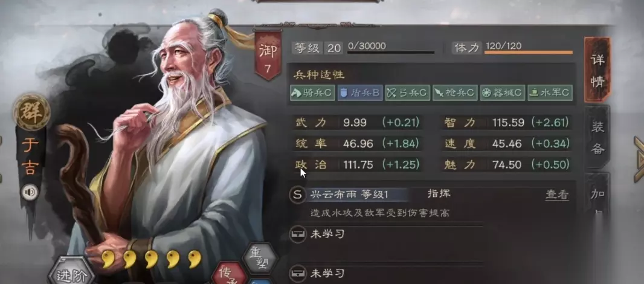
Task: Click the red 传承 hexagon button
Action: pyautogui.click(x=229, y=273)
